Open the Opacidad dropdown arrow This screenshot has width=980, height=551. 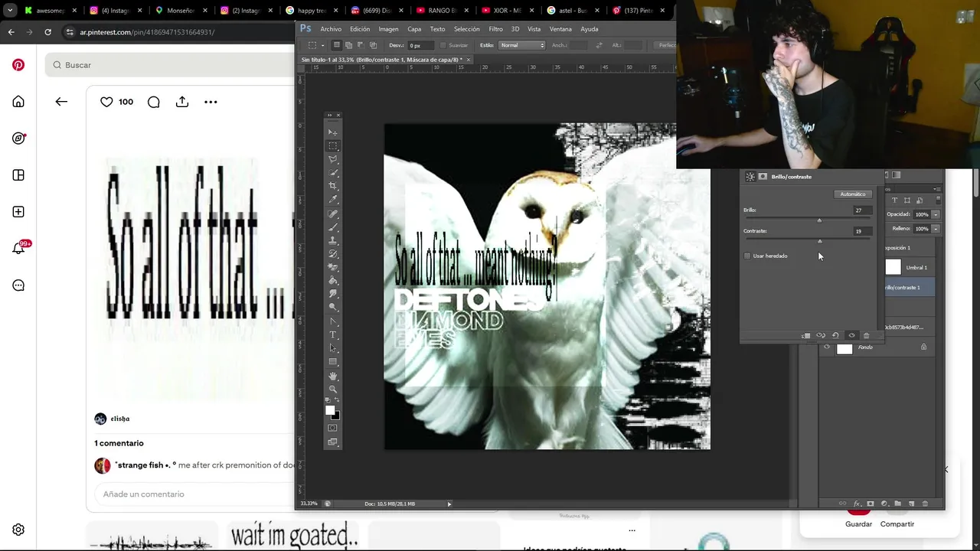click(936, 214)
